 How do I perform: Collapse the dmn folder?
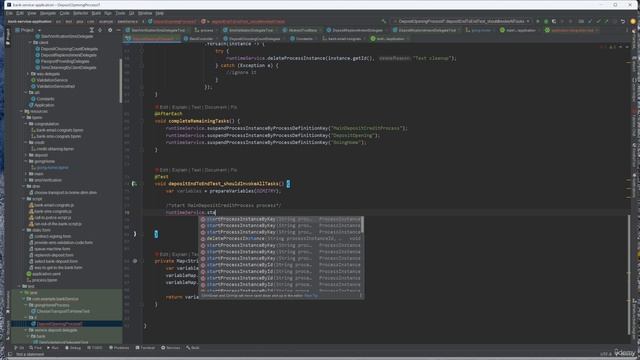point(24,187)
